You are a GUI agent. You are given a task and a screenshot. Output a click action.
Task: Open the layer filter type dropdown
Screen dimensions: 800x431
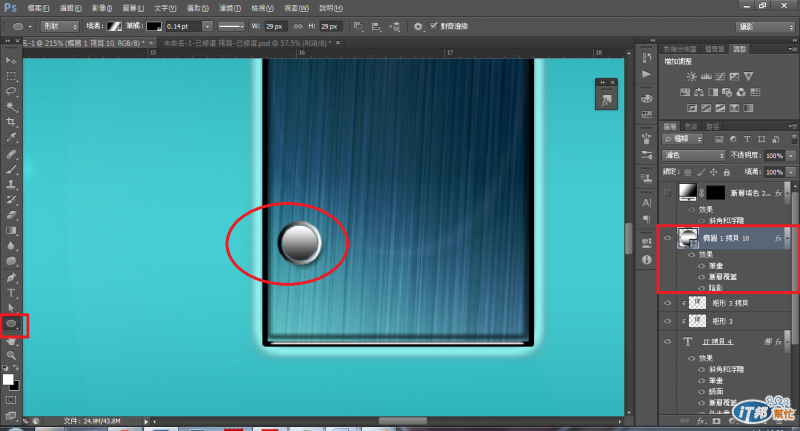tap(683, 139)
